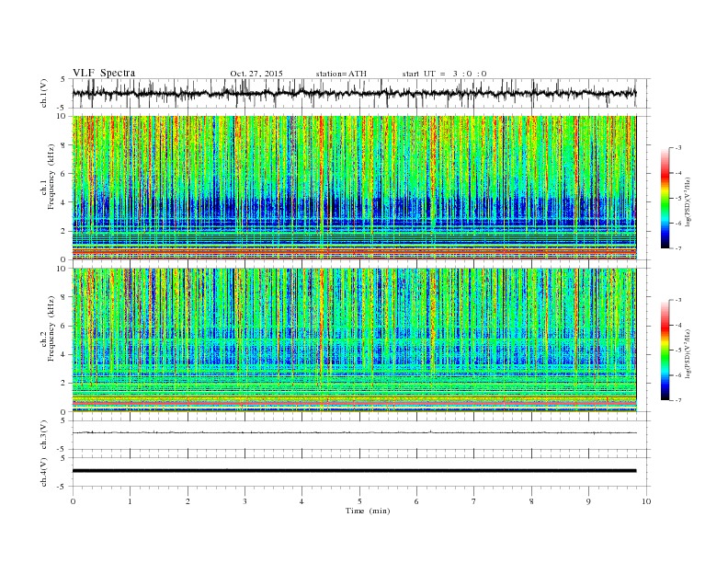Image resolution: width=728 pixels, height=563 pixels.
Task: Click the "0" tick on the time axis
Action: pyautogui.click(x=73, y=501)
